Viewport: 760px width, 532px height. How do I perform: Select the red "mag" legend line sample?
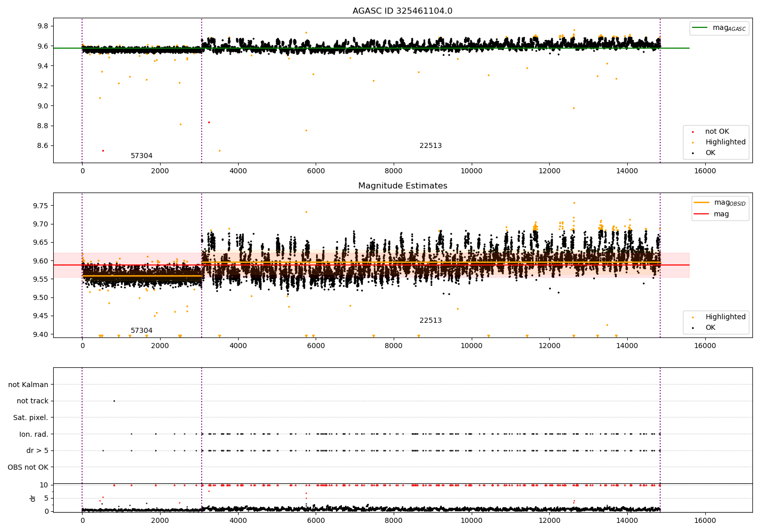(702, 214)
